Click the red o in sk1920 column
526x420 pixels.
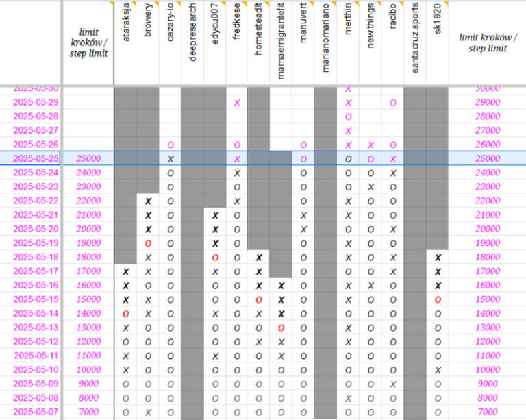pyautogui.click(x=438, y=300)
